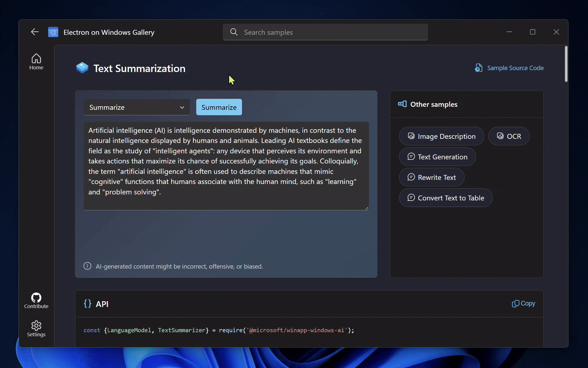
Task: Open Convert Text to Table sample
Action: [445, 198]
